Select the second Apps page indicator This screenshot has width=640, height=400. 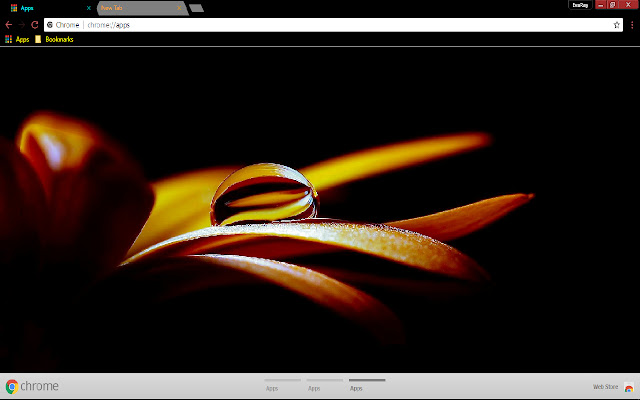point(323,385)
